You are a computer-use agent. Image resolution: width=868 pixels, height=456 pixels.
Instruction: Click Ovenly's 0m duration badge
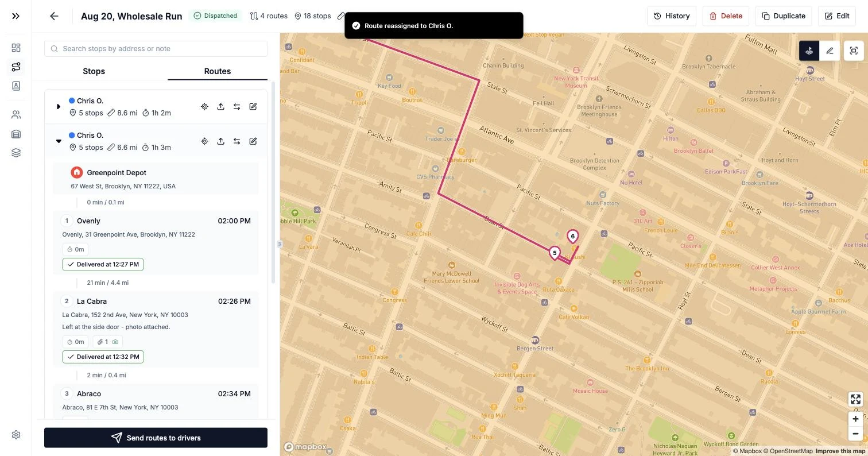(x=75, y=249)
